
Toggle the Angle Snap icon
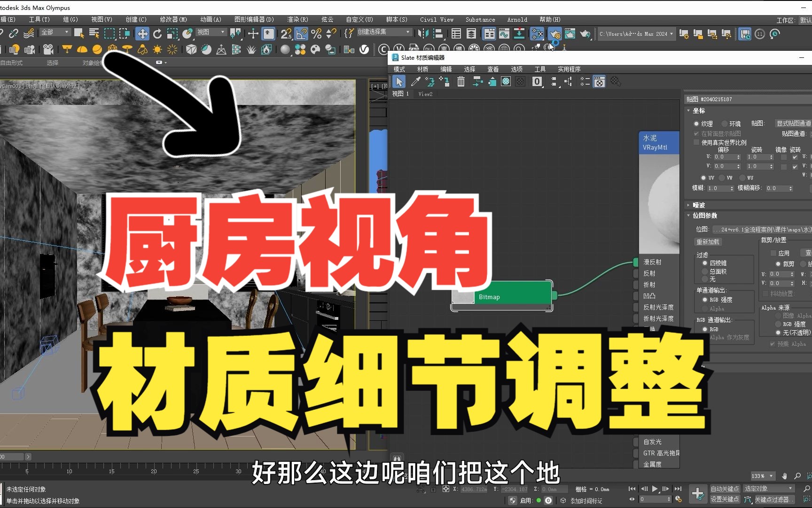pyautogui.click(x=301, y=33)
